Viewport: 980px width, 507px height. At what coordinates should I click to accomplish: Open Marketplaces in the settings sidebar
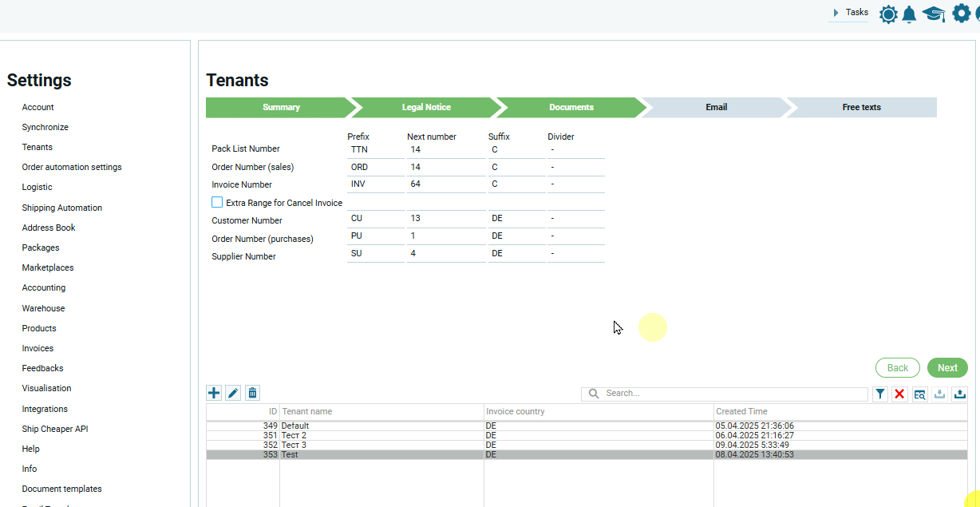point(48,267)
